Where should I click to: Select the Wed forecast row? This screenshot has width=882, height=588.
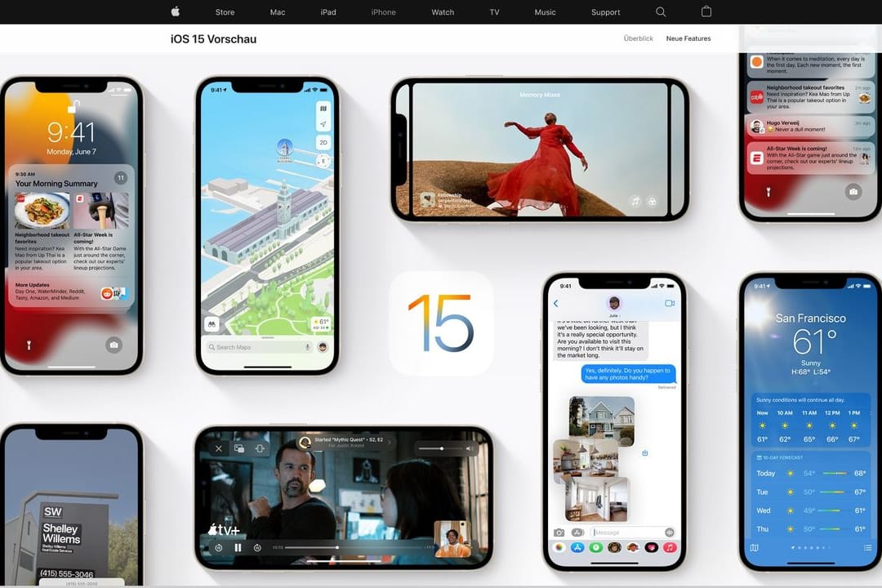pos(811,510)
